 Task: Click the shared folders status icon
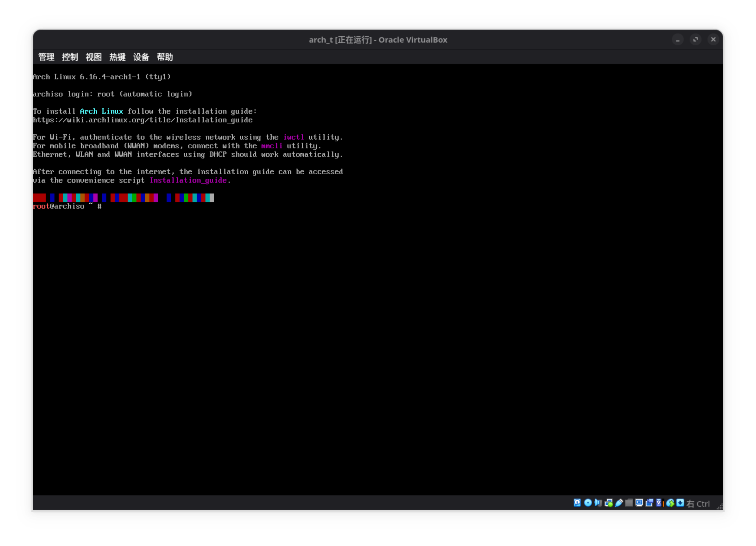[629, 503]
